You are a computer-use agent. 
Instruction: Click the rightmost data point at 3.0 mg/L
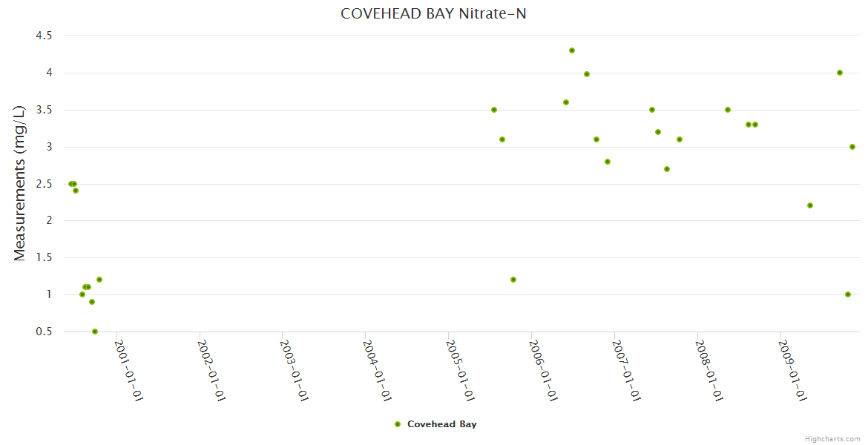[852, 147]
